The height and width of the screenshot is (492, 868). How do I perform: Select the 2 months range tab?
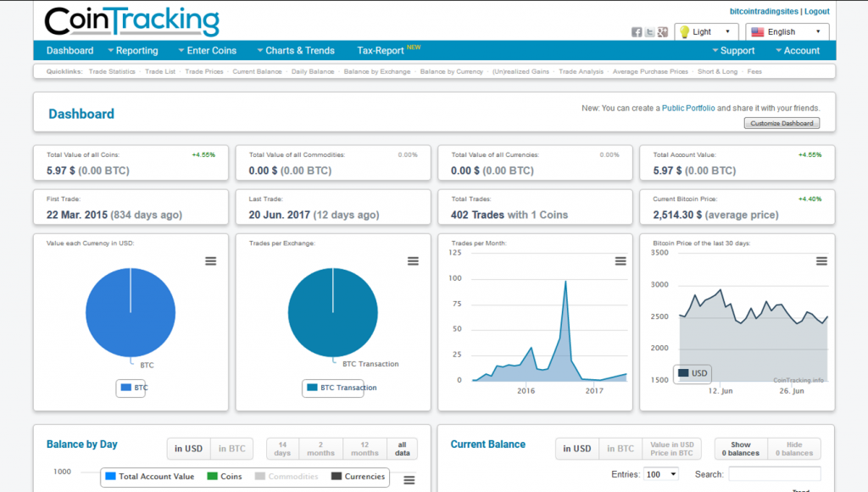[321, 449]
